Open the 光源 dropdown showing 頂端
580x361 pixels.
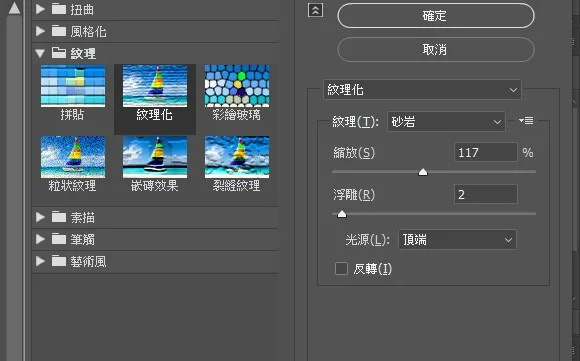click(x=457, y=240)
